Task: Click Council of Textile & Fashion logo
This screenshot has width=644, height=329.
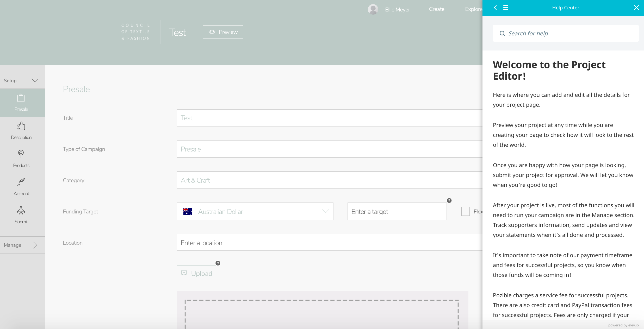Action: (136, 32)
